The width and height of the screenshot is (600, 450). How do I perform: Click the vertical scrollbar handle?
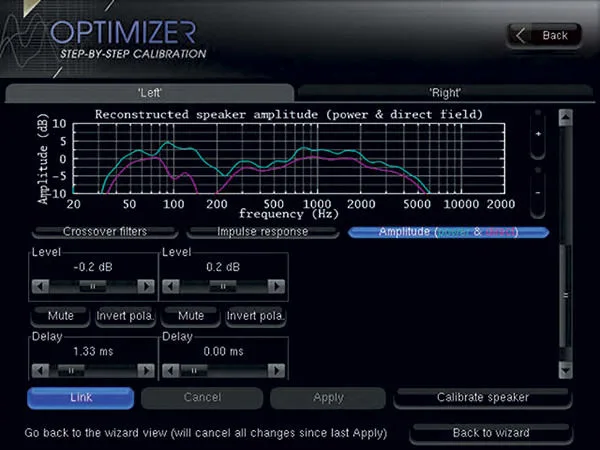566,295
